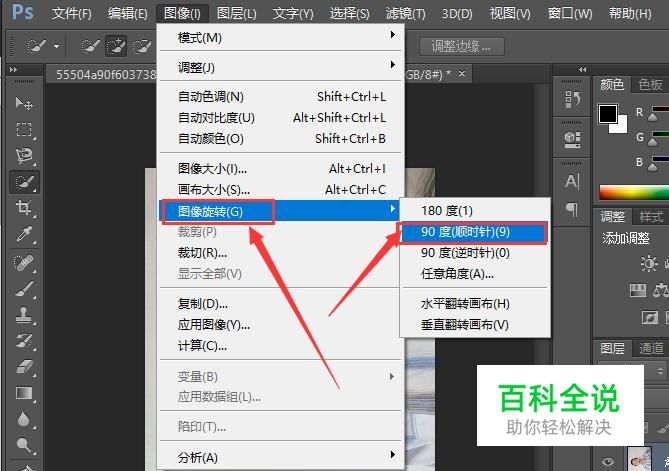Expand the Mode submenu

pos(280,38)
